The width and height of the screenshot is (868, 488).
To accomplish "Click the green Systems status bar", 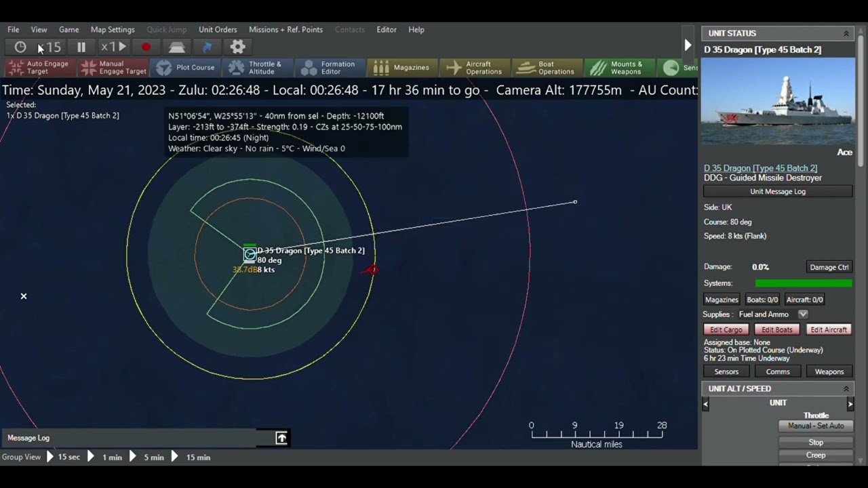I will tap(804, 283).
